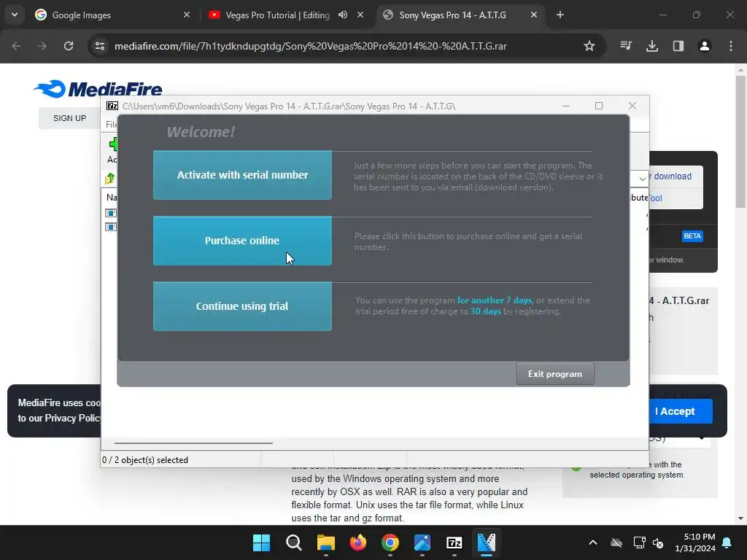
Task: Show hidden system tray icons
Action: tap(593, 542)
